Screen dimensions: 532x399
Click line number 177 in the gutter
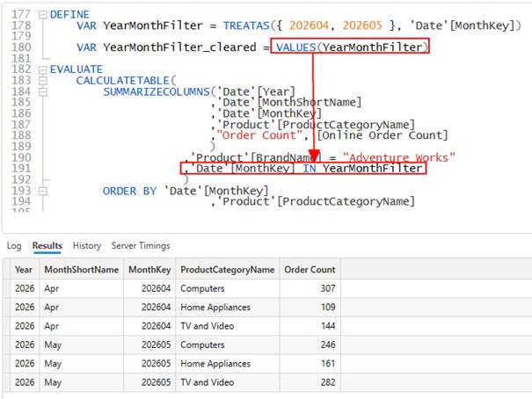click(21, 15)
